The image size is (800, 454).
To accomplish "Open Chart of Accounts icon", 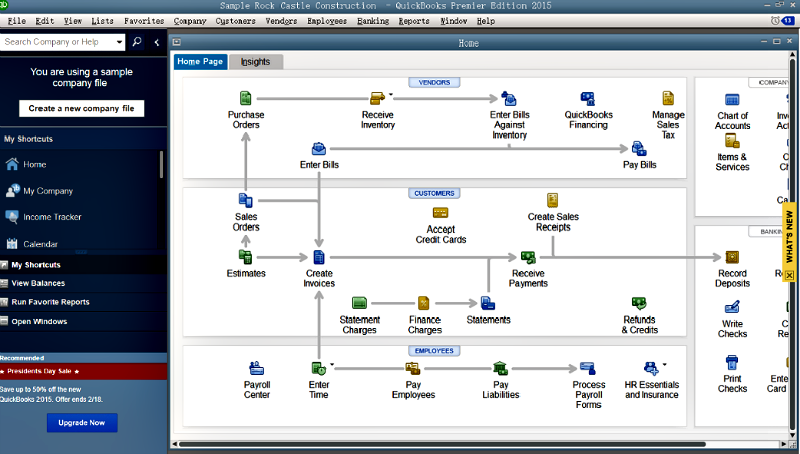I will (732, 99).
